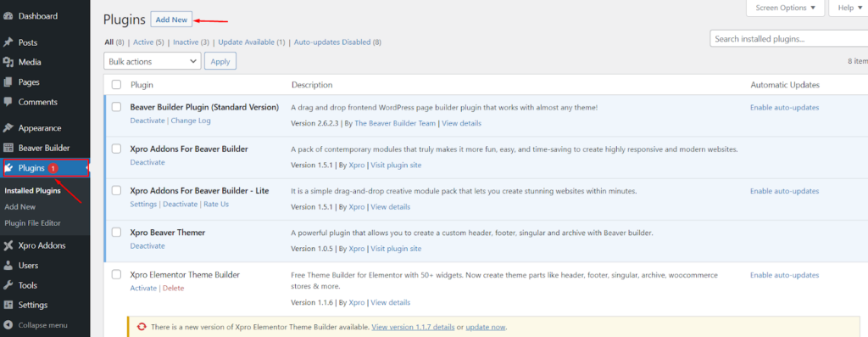Filter plugins by Inactive
868x337 pixels.
tap(186, 42)
